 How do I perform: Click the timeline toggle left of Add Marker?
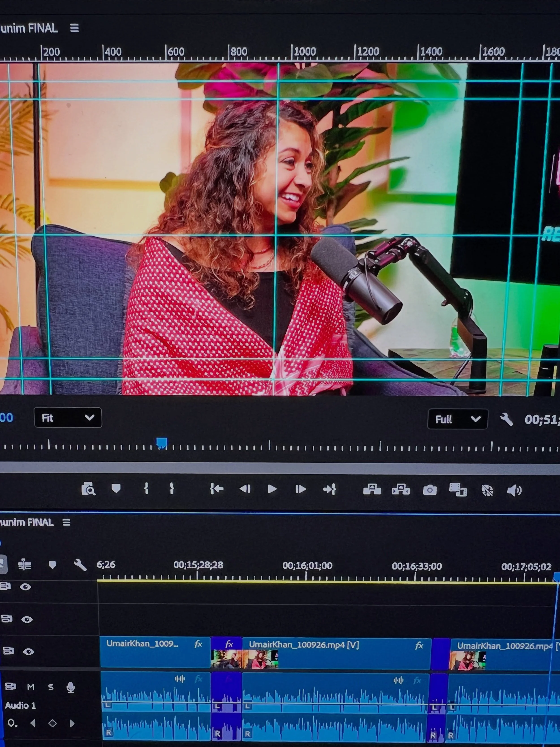[x=25, y=565]
